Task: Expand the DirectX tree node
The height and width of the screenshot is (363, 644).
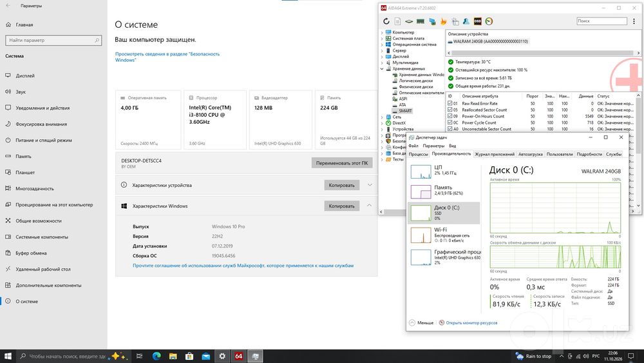Action: pos(382,123)
